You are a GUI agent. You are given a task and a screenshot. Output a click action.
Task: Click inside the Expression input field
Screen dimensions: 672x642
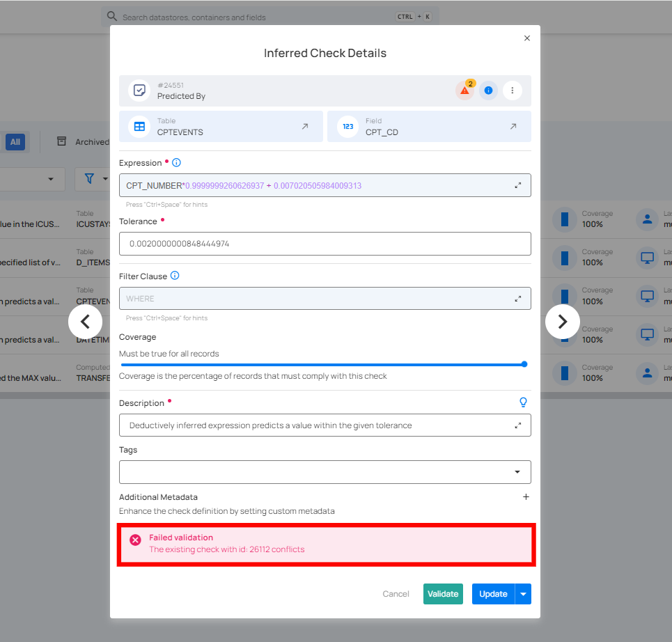pos(325,185)
